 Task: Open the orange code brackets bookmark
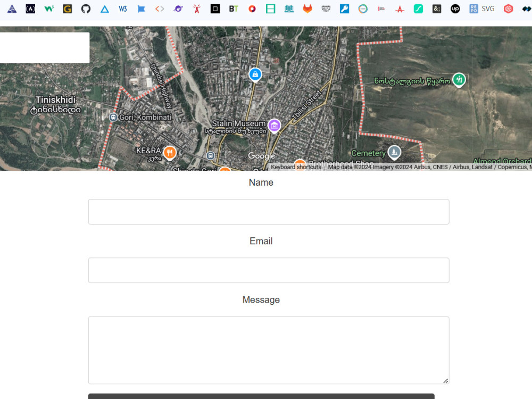pos(160,9)
